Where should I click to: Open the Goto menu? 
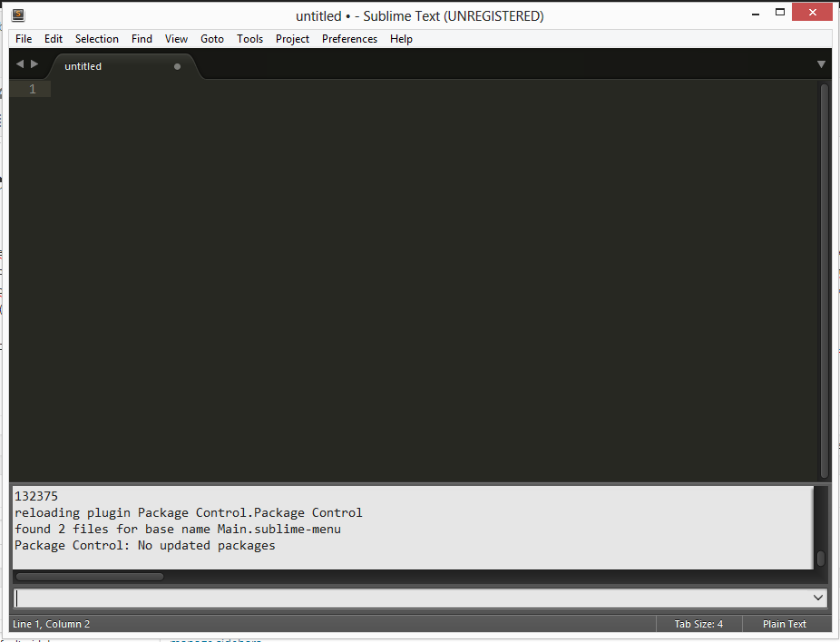coord(212,39)
